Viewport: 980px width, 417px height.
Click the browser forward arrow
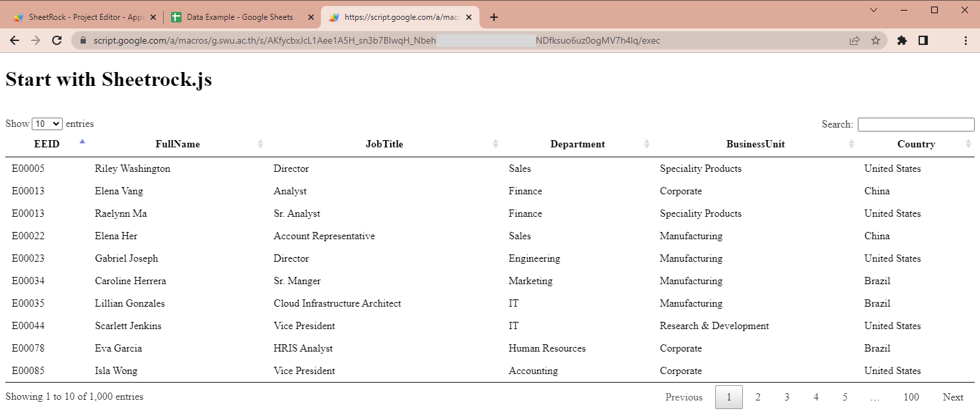click(x=36, y=40)
